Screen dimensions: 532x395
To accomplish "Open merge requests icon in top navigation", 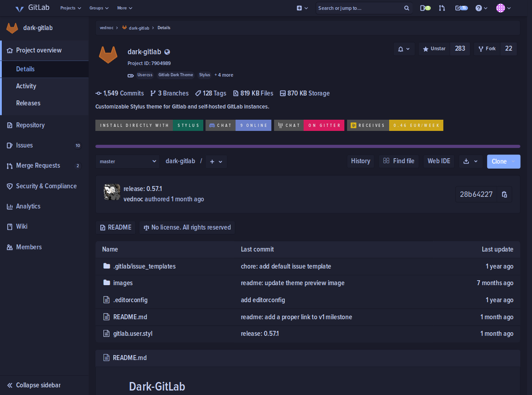I will pyautogui.click(x=442, y=8).
